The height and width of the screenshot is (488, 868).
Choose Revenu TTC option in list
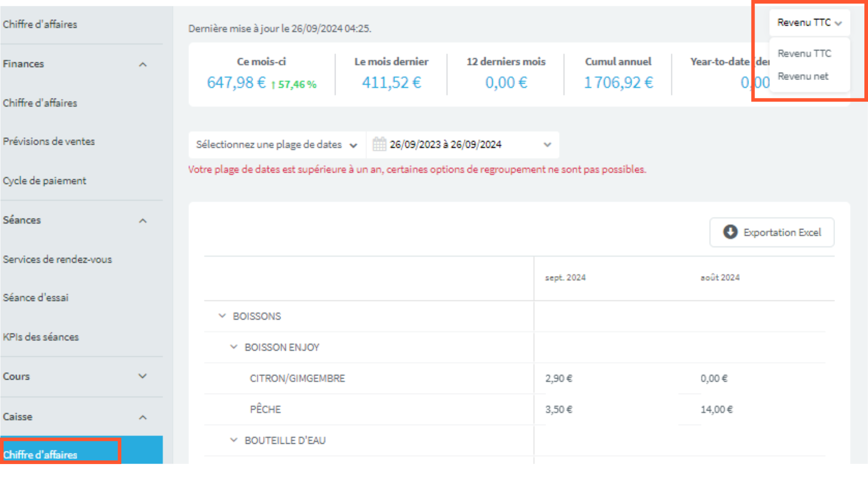pos(804,53)
